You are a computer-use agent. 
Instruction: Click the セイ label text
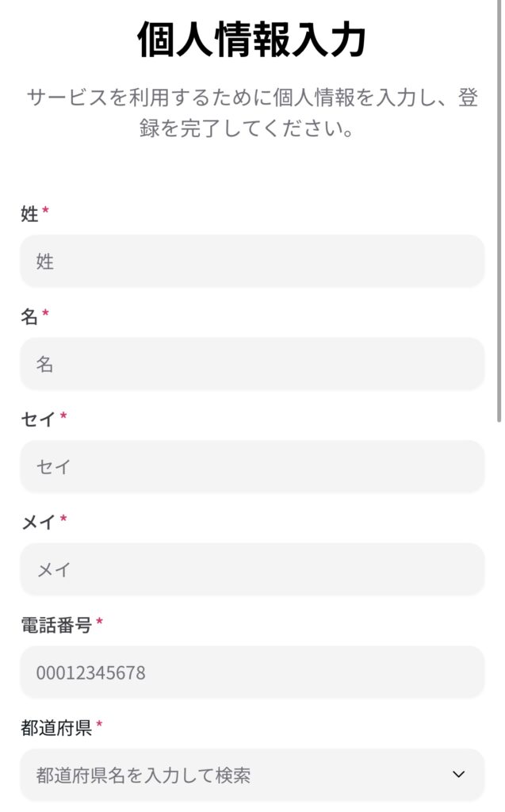(38, 419)
